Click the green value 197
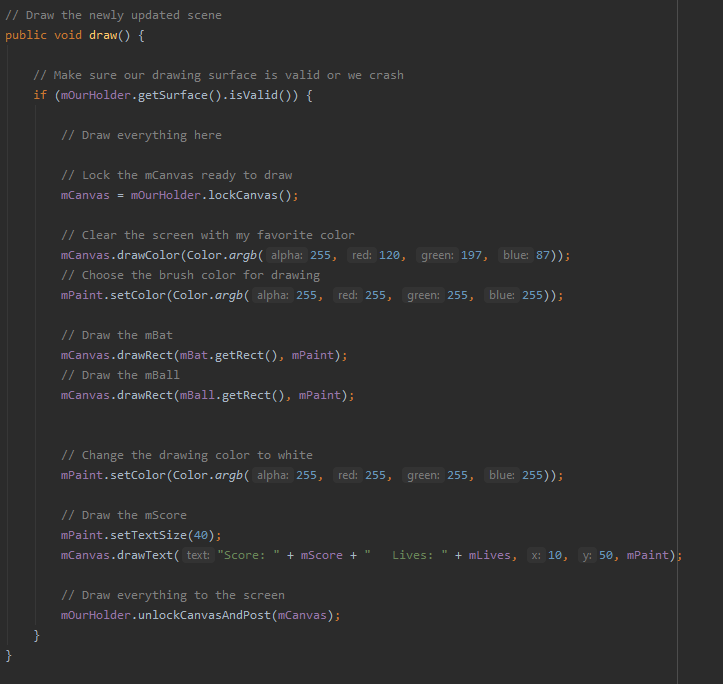The width and height of the screenshot is (723, 684). tap(471, 255)
